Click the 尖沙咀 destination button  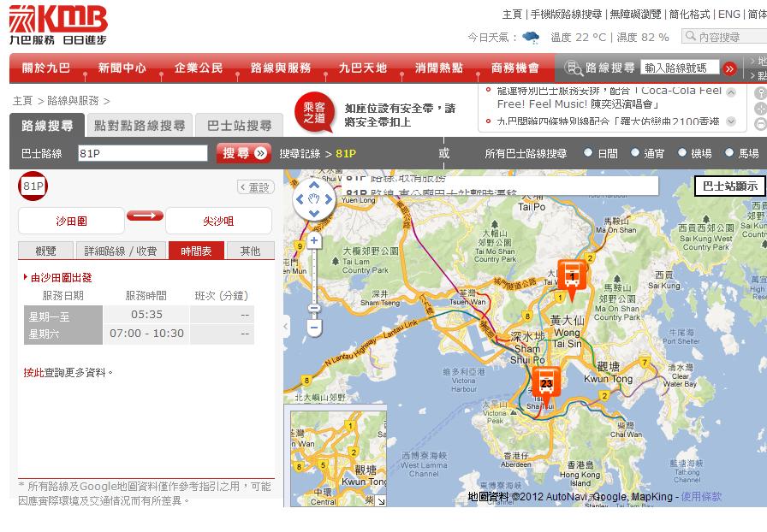tap(218, 221)
